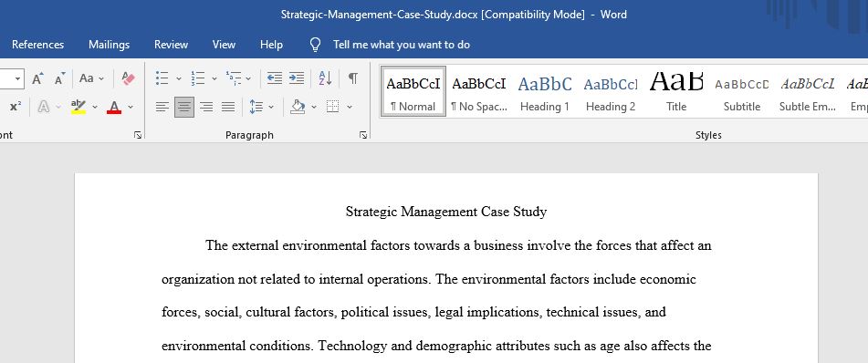The width and height of the screenshot is (868, 363).
Task: Click the document heading Strategic Management Case Study
Action: pyautogui.click(x=446, y=212)
